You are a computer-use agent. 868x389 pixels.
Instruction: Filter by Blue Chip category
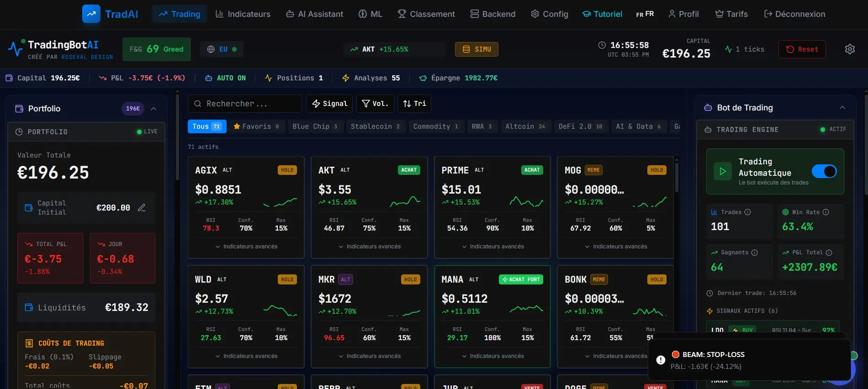click(x=315, y=126)
